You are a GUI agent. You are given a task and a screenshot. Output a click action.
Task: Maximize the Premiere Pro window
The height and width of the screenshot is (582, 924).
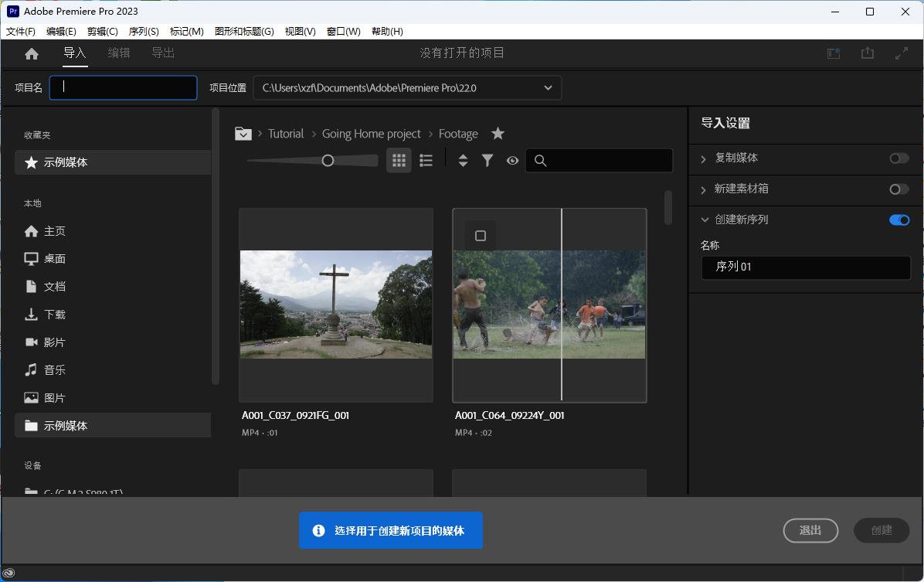pyautogui.click(x=870, y=12)
